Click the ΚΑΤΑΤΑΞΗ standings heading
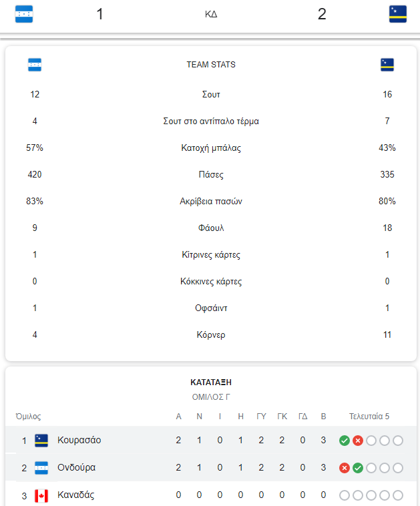The height and width of the screenshot is (506, 420). [x=211, y=383]
